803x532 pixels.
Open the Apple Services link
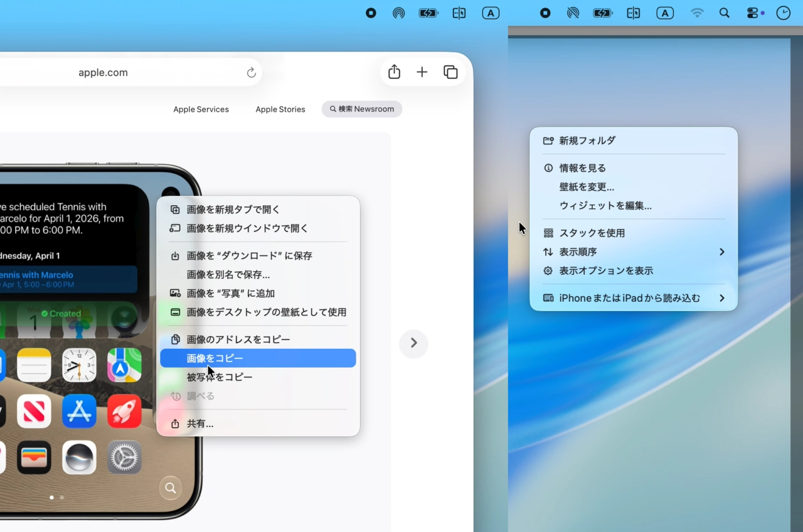click(x=201, y=109)
